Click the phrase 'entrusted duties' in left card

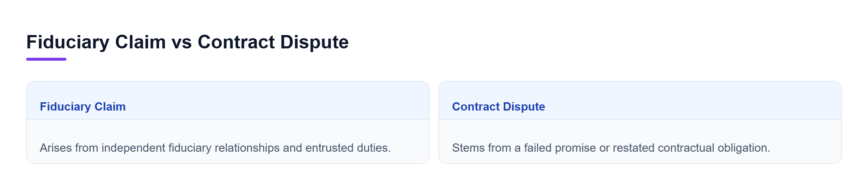[x=348, y=148]
